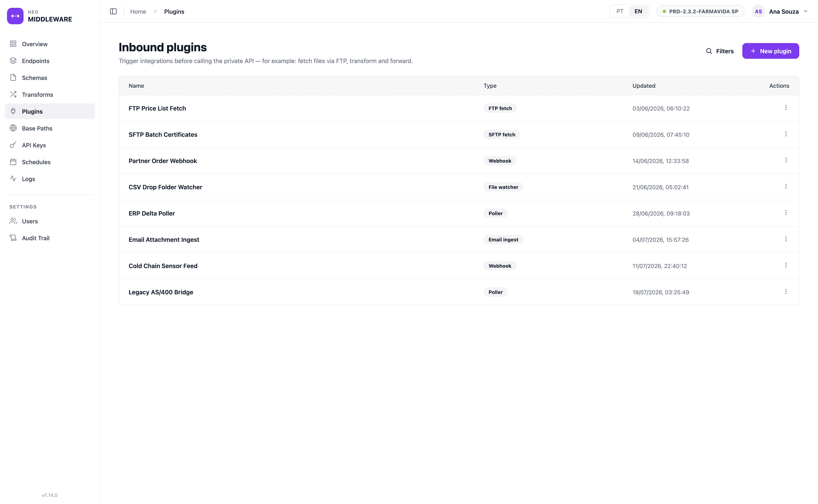This screenshot has width=818, height=504.
Task: Select FTP Price List Fetch plugin name
Action: point(157,108)
